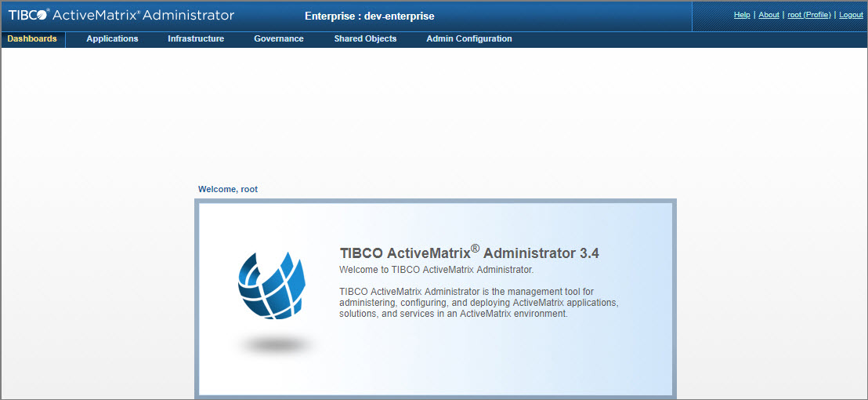This screenshot has height=400, width=868.
Task: Click the TIBCO ActiveMatrix Administrator 3.4 title
Action: pyautogui.click(x=469, y=253)
